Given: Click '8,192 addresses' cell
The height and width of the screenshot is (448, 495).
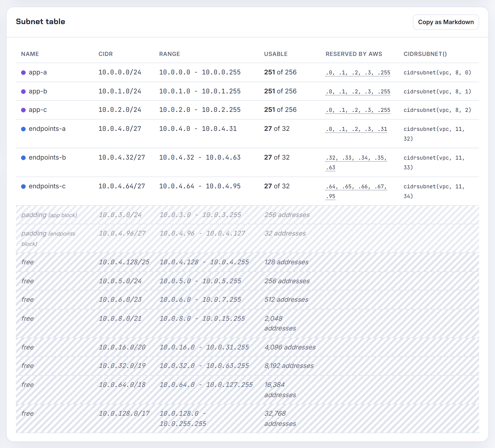Looking at the screenshot, I should coord(289,366).
